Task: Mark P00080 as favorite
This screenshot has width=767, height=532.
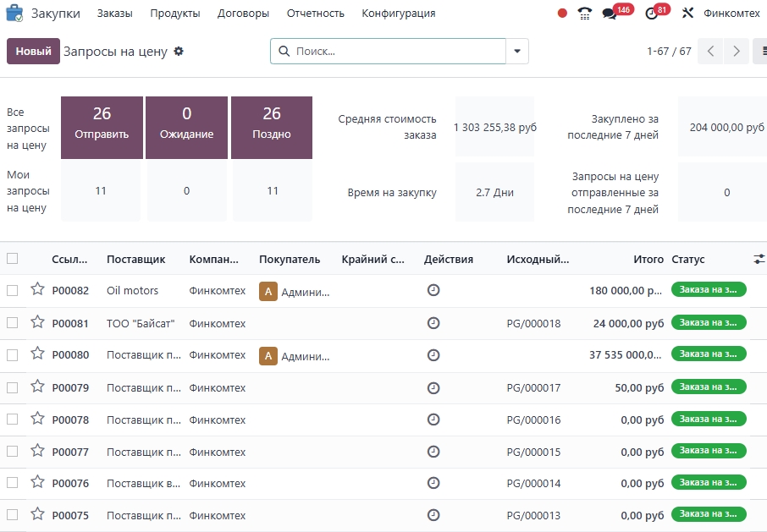Action: [x=37, y=354]
